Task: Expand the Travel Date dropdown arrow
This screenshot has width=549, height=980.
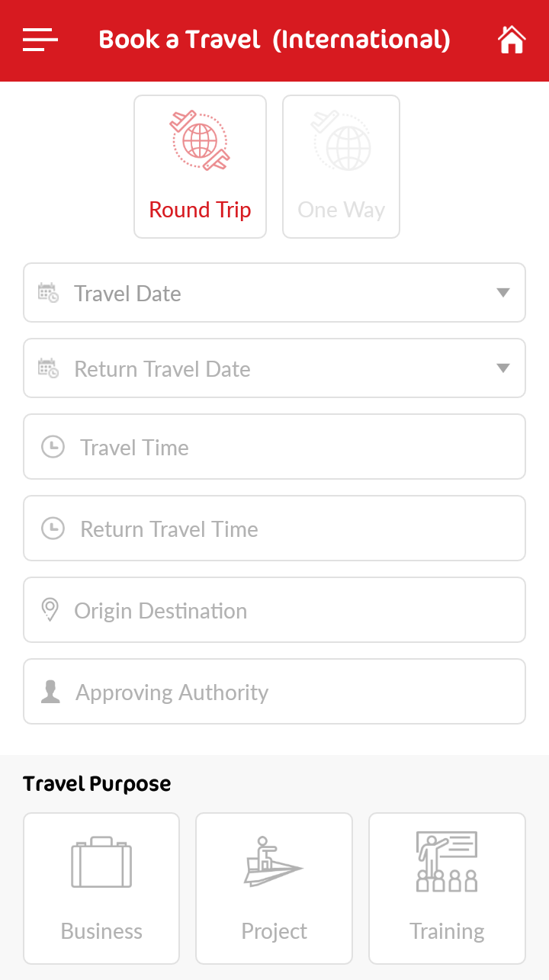Action: click(502, 293)
